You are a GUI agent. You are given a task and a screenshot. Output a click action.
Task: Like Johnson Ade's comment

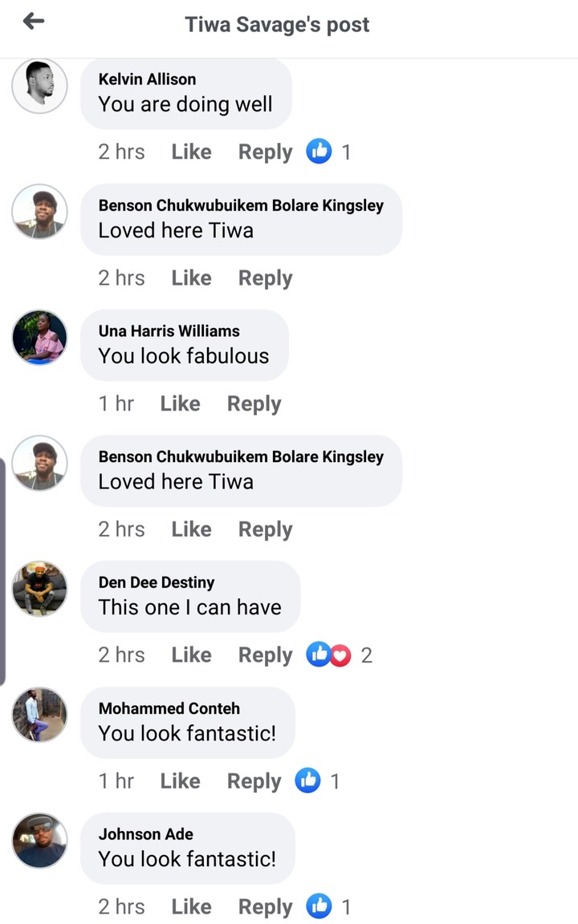(191, 907)
